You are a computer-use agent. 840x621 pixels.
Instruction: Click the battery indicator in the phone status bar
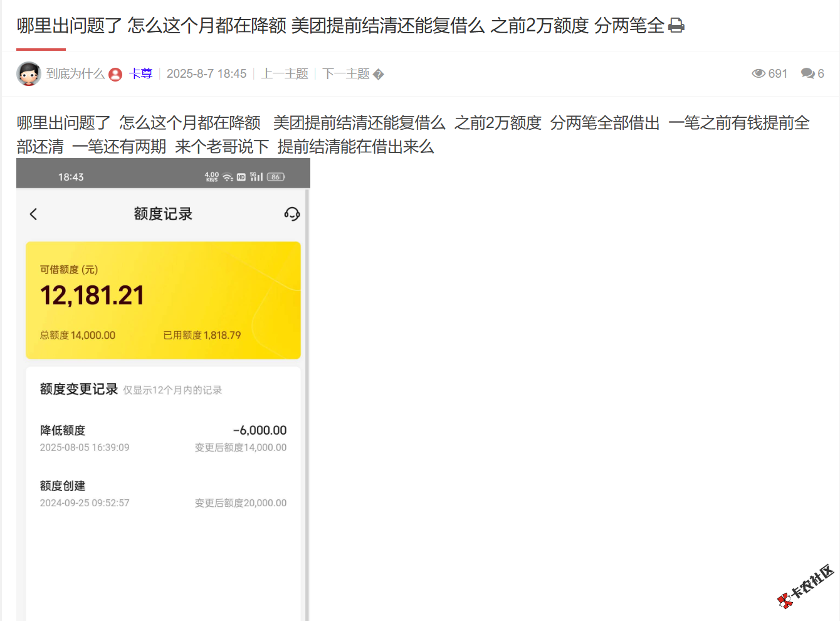275,176
